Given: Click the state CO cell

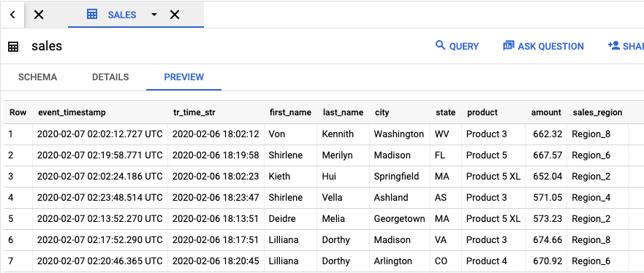Looking at the screenshot, I should click(441, 261).
